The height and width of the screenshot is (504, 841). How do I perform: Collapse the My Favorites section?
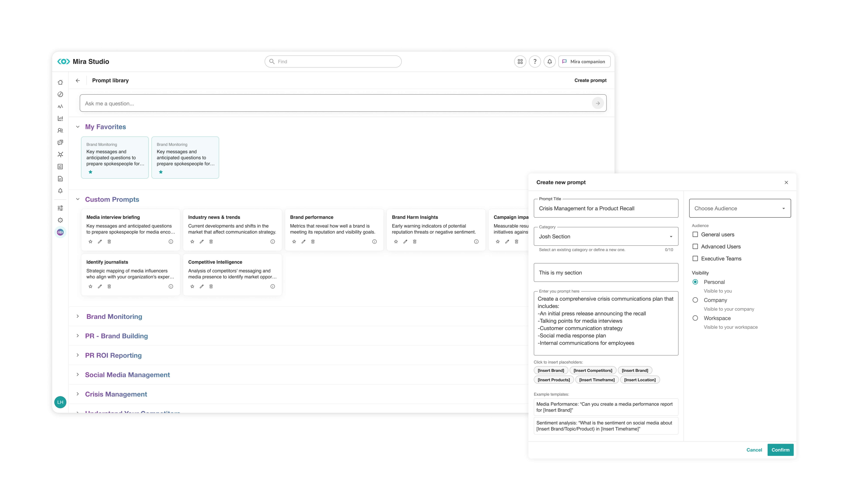[78, 127]
